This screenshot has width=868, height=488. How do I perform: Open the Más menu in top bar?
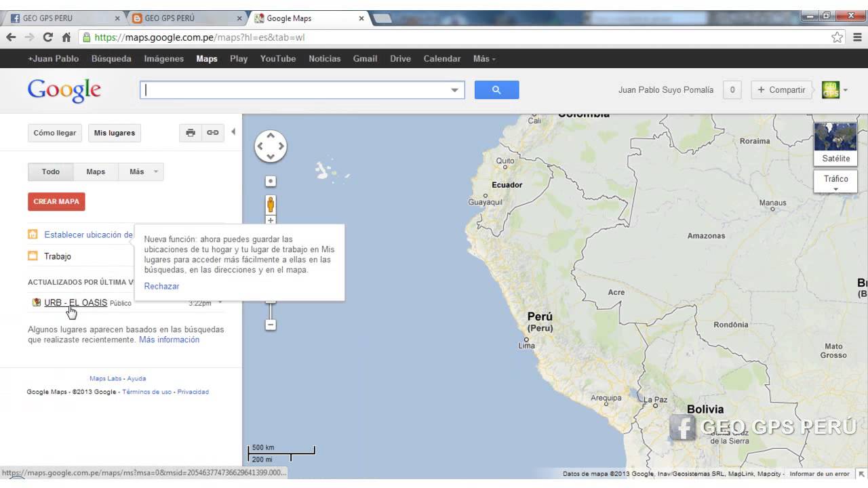(484, 58)
